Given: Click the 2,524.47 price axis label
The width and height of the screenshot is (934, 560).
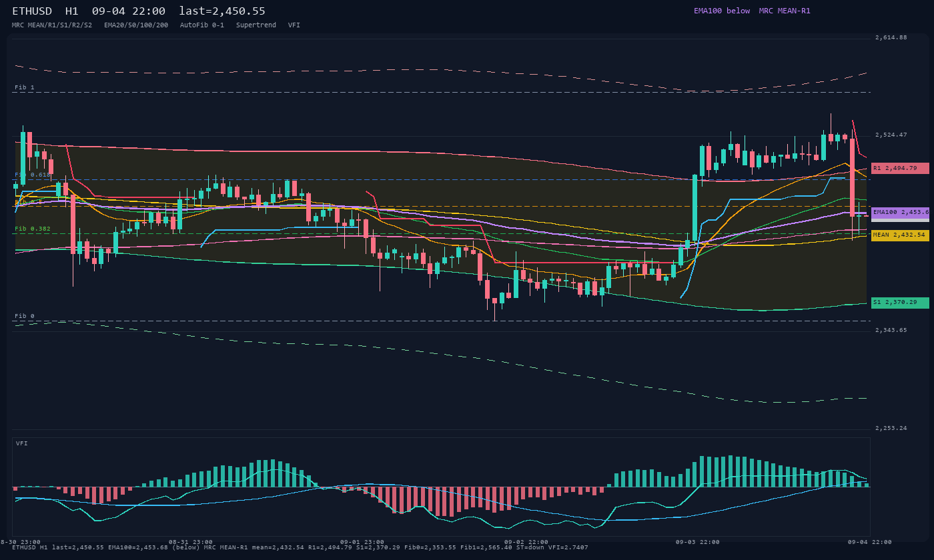Looking at the screenshot, I should click(x=891, y=135).
